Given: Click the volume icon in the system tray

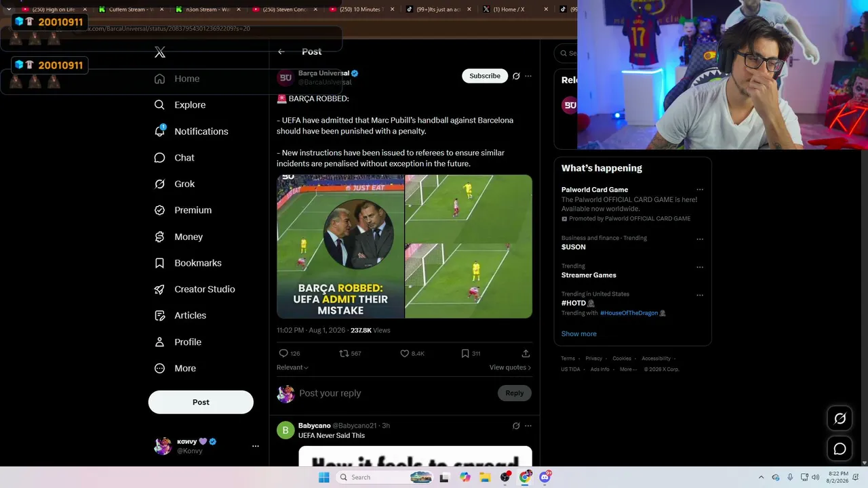Looking at the screenshot, I should coord(815,477).
